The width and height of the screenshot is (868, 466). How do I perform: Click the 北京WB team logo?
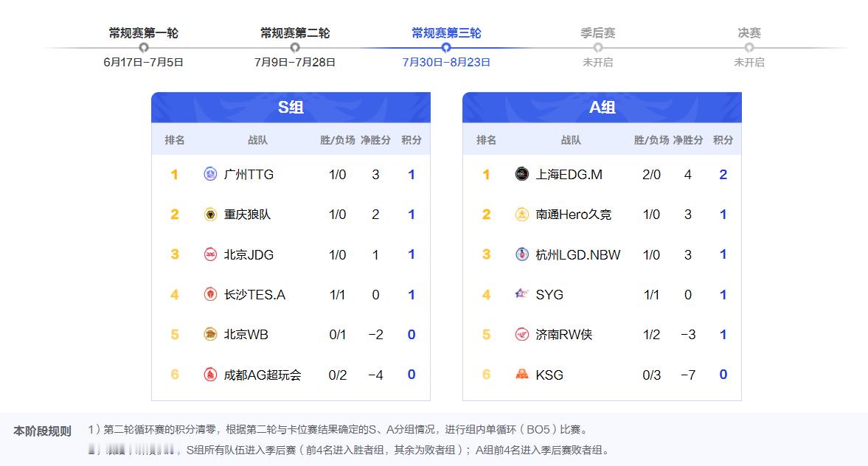210,334
